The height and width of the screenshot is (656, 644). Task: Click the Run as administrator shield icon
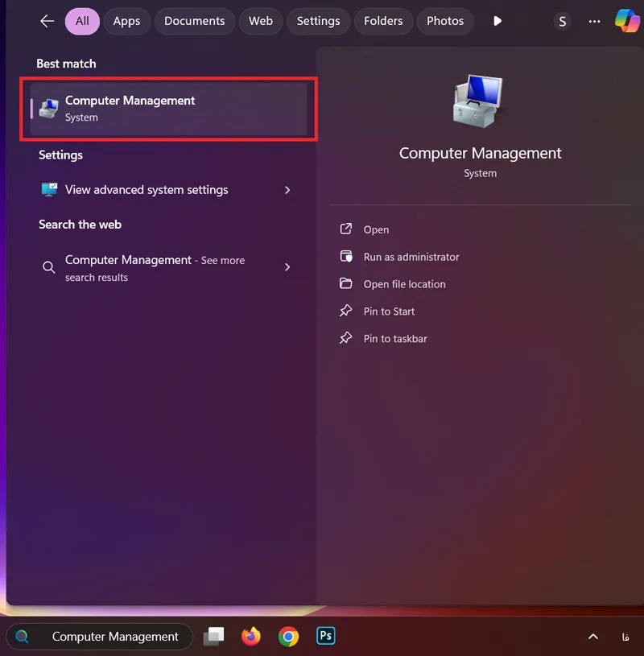point(346,256)
